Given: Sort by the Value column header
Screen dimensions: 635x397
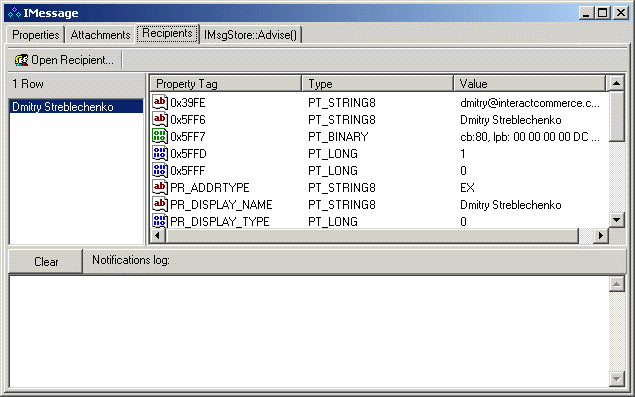Looking at the screenshot, I should pyautogui.click(x=530, y=84).
